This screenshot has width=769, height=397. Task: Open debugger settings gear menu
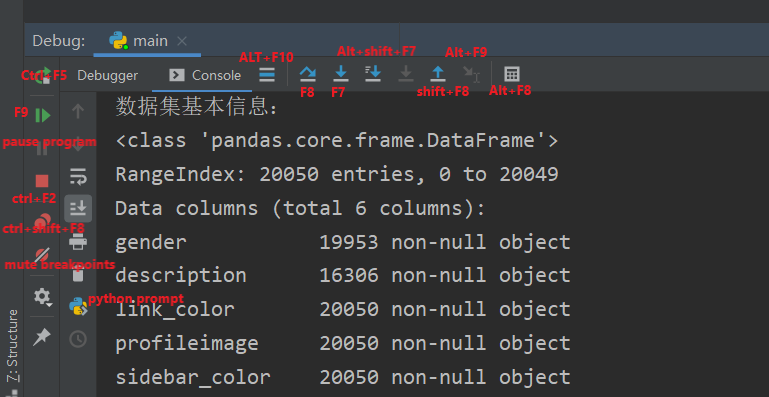42,296
